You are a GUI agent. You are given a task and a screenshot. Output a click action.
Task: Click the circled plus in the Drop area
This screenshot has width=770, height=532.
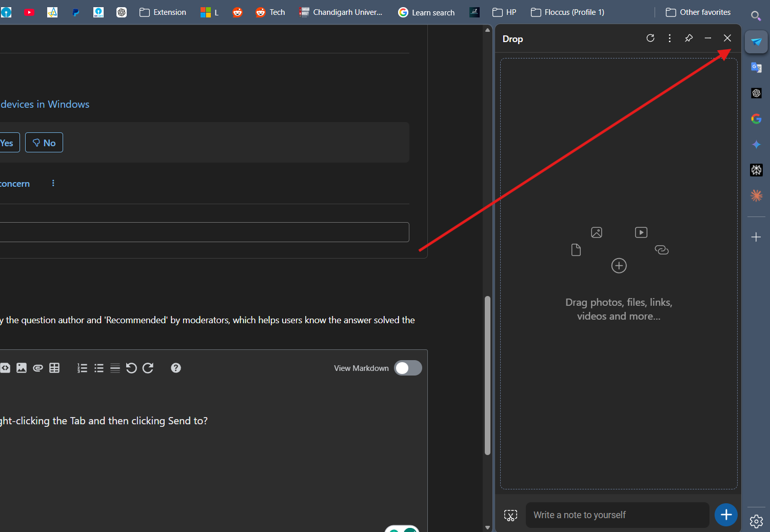(x=619, y=266)
